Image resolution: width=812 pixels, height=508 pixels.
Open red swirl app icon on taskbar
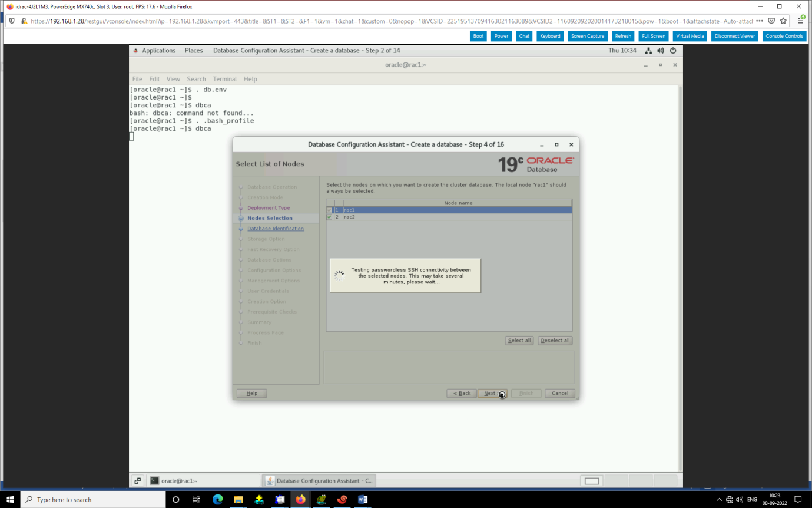[x=342, y=500]
